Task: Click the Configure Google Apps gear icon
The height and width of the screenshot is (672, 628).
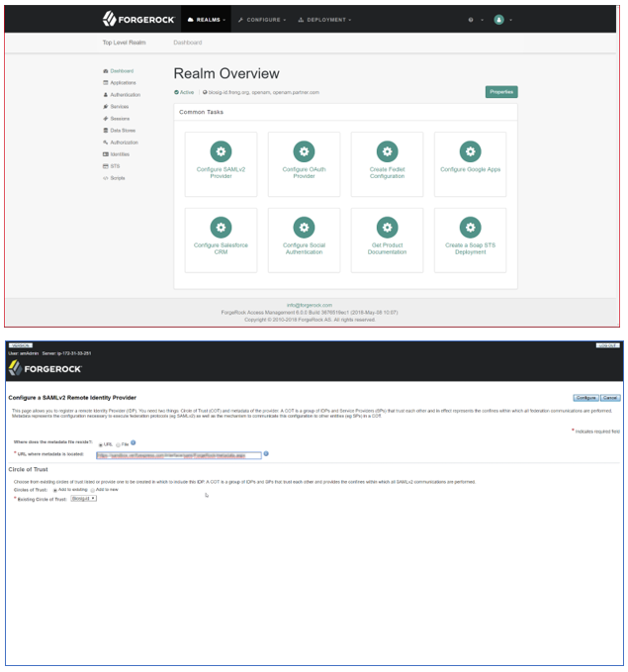Action: click(470, 151)
